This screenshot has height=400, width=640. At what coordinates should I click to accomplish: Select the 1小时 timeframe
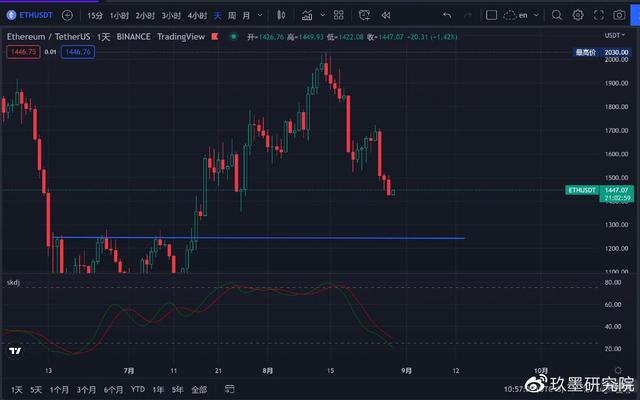tap(119, 16)
